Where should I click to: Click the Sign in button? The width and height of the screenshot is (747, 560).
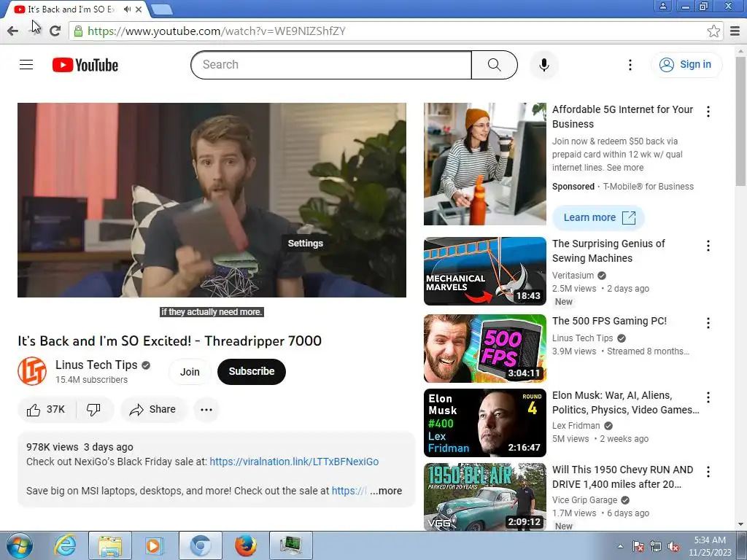click(x=686, y=64)
